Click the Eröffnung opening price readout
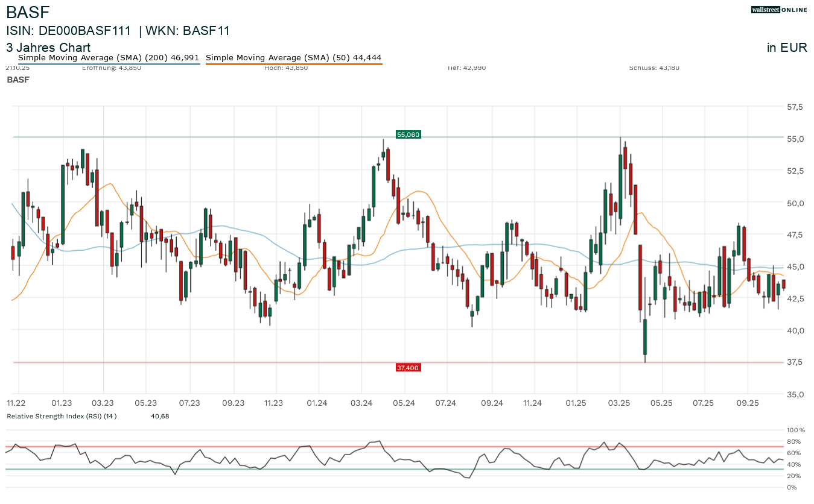The height and width of the screenshot is (504, 814). click(111, 68)
